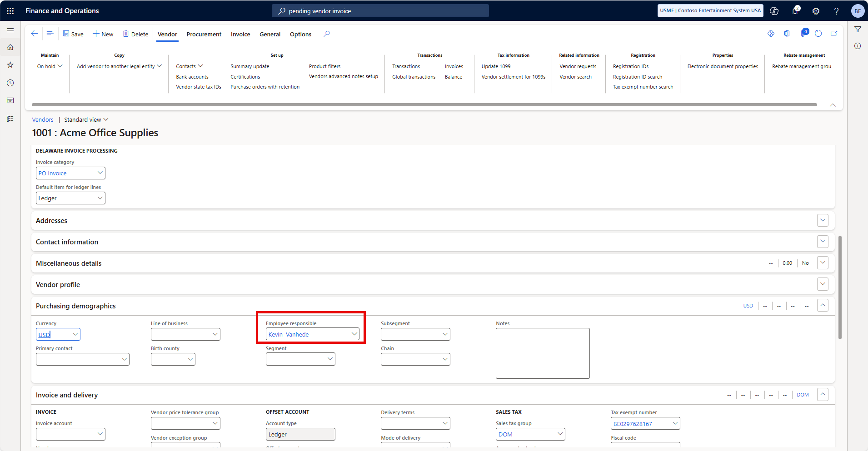Click the Bank accounts ribbon command
The width and height of the screenshot is (868, 451).
tap(192, 77)
